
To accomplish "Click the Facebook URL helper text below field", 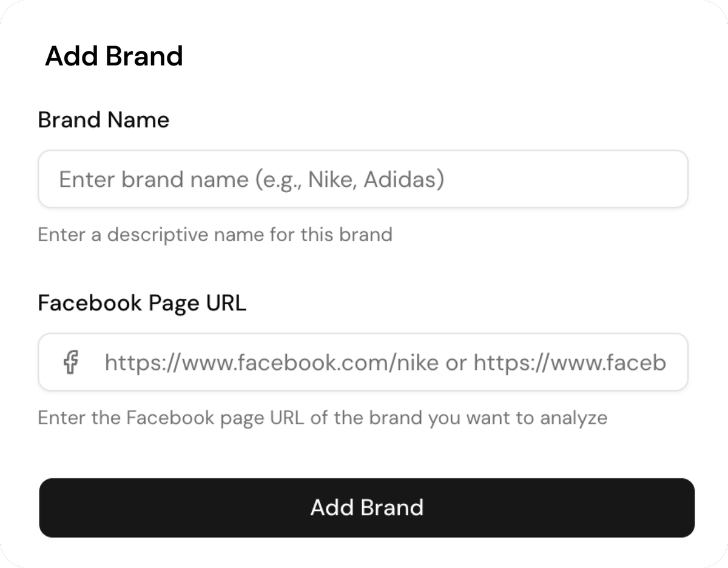I will 322,418.
